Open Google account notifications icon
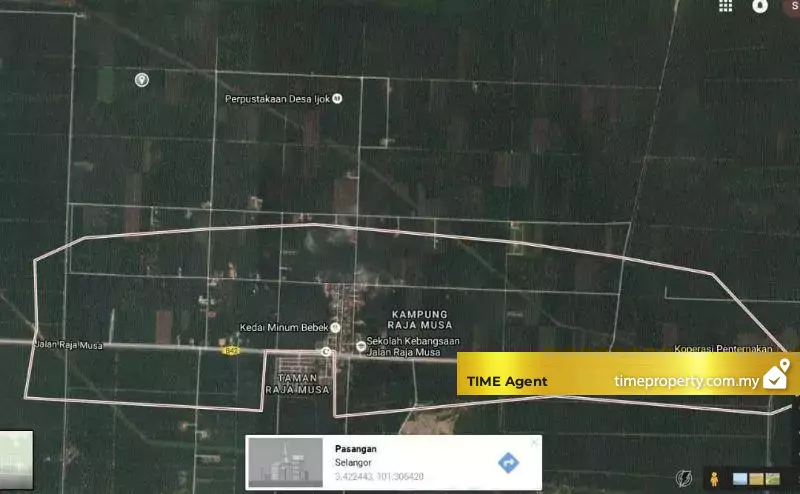 tap(761, 6)
